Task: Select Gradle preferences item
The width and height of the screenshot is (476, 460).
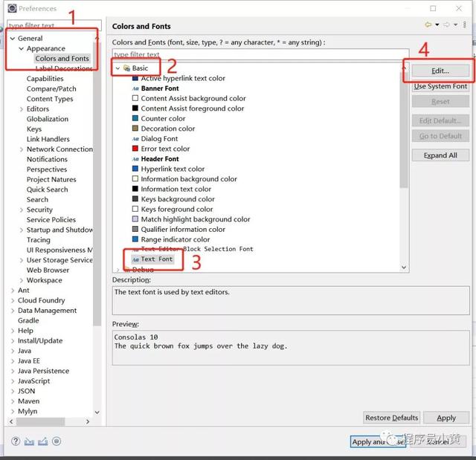Action: click(28, 320)
